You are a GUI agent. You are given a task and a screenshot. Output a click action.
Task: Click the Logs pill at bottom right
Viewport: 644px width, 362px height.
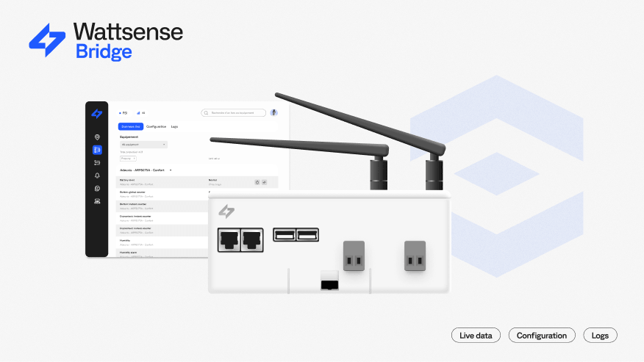point(600,335)
